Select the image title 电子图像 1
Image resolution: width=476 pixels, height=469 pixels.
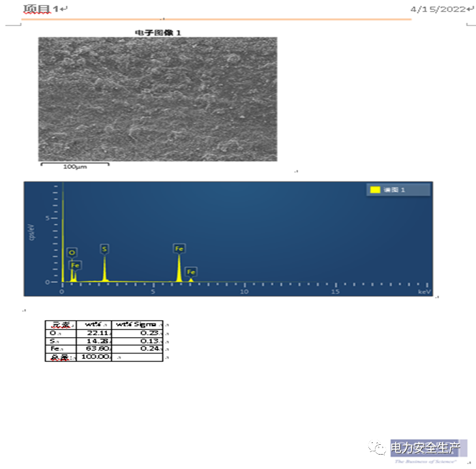pos(158,33)
